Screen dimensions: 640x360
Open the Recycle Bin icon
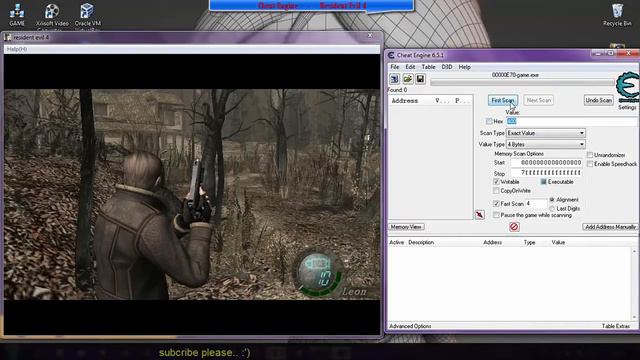617,15
